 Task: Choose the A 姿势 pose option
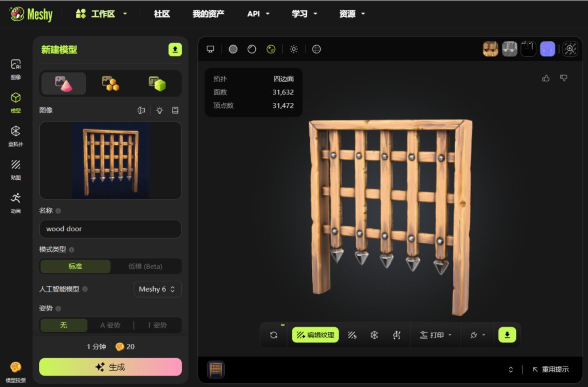[110, 325]
